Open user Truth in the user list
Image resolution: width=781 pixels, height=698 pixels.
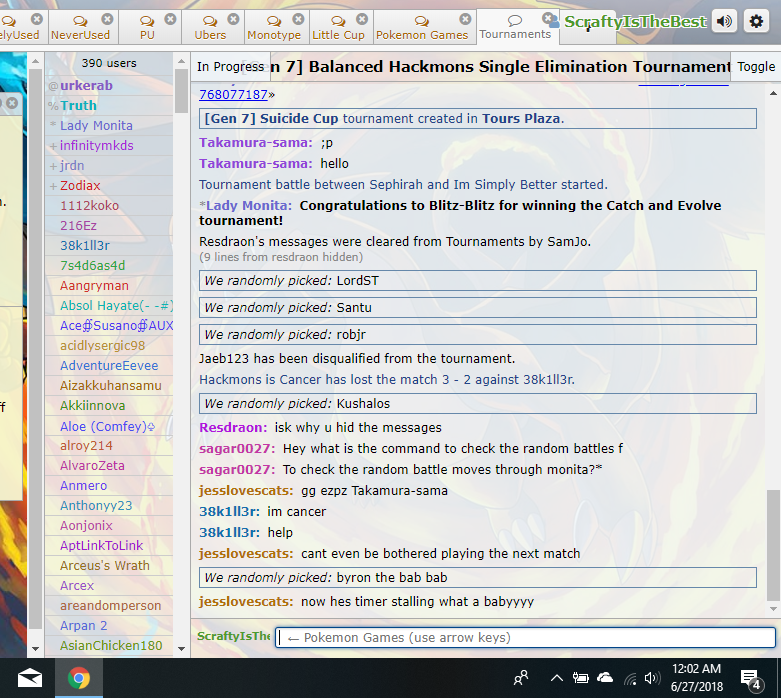tap(109, 106)
